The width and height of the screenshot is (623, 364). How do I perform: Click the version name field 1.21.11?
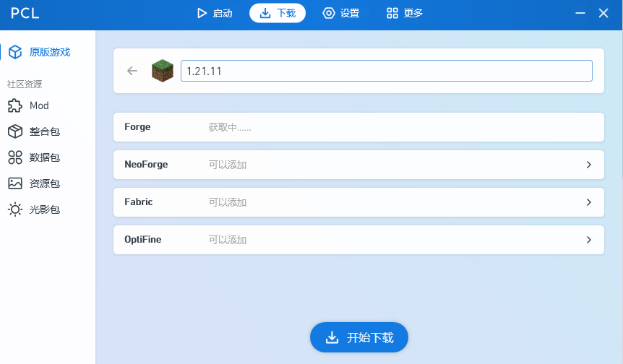pos(386,71)
